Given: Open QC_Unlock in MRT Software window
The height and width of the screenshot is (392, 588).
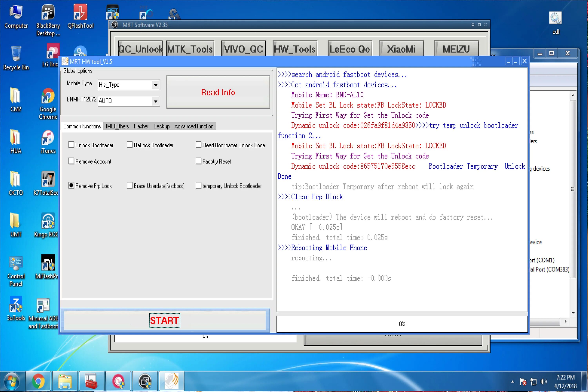Looking at the screenshot, I should click(x=140, y=49).
